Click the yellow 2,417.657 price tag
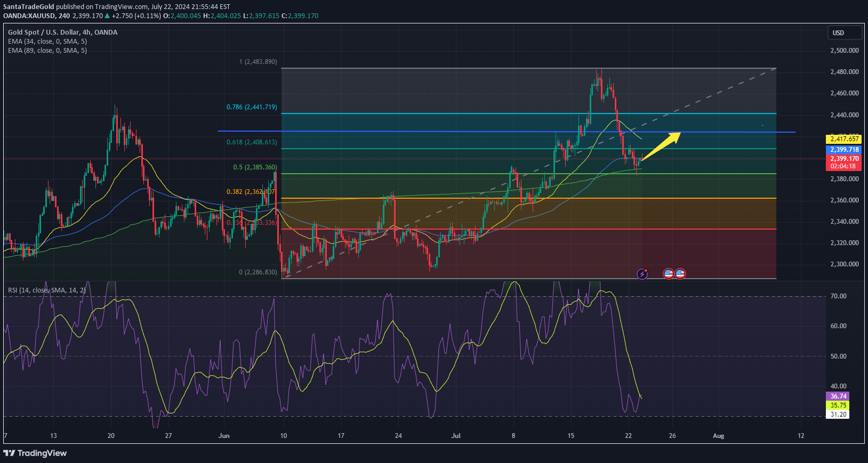The width and height of the screenshot is (868, 463). (844, 139)
